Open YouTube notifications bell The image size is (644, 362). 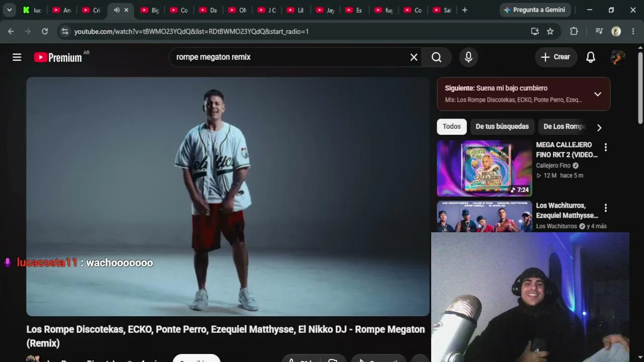[591, 57]
